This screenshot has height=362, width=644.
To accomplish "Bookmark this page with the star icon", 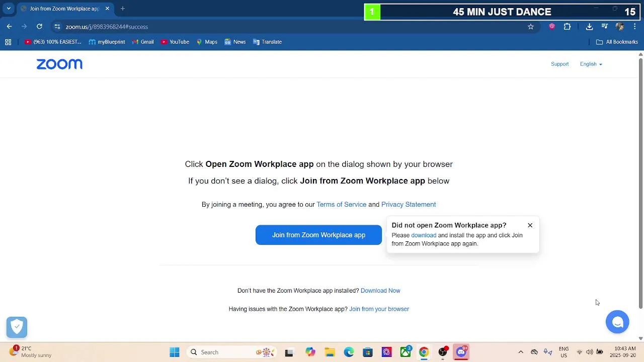I will (530, 27).
